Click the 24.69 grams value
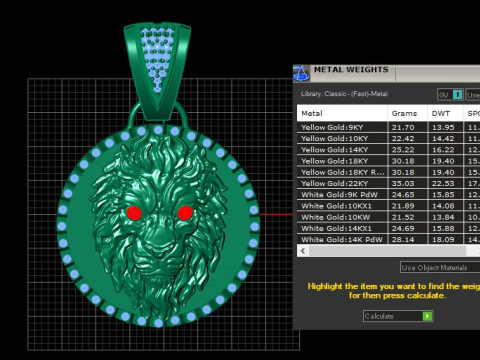The image size is (480, 360). click(403, 229)
